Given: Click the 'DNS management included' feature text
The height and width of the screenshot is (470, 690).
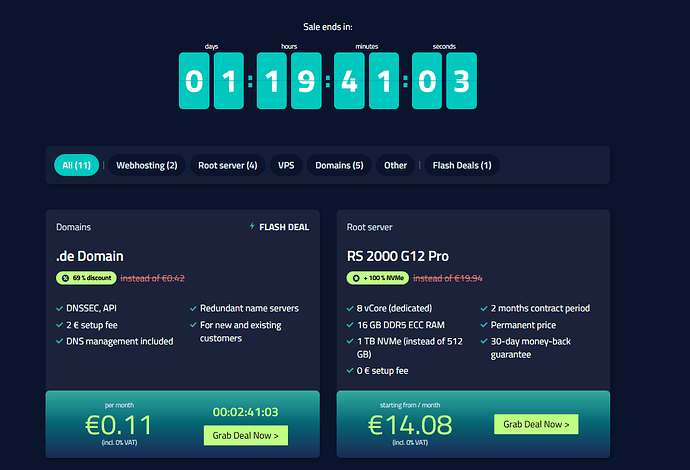Looking at the screenshot, I should tap(120, 341).
